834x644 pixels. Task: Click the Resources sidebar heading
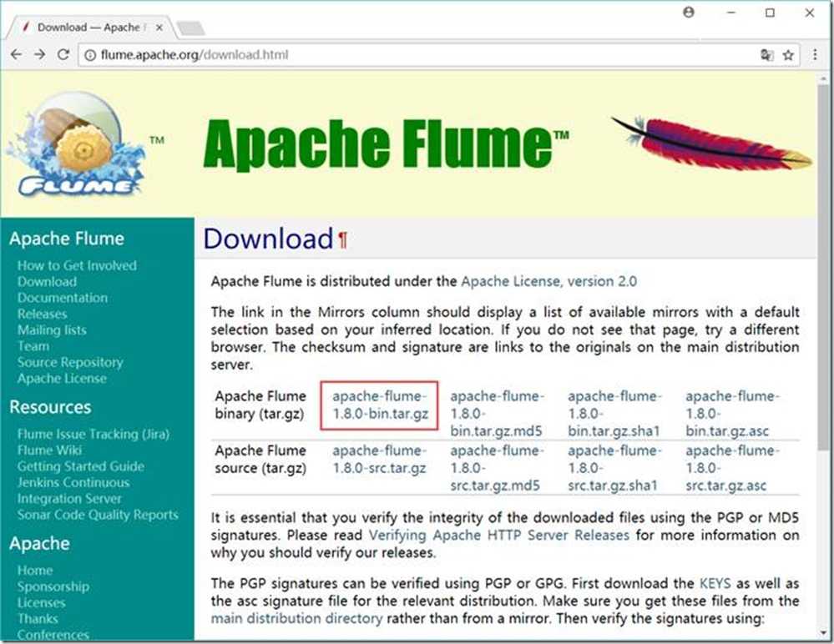point(50,407)
